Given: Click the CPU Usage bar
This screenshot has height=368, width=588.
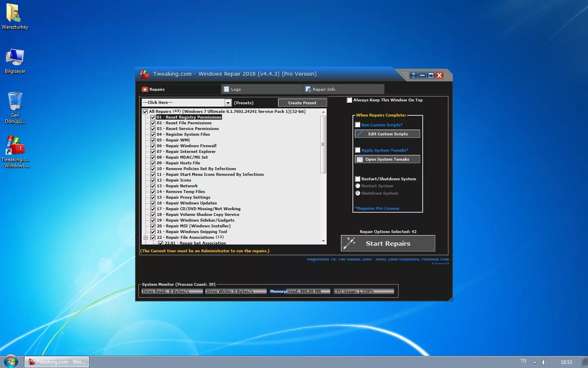Looking at the screenshot, I should pos(364,292).
